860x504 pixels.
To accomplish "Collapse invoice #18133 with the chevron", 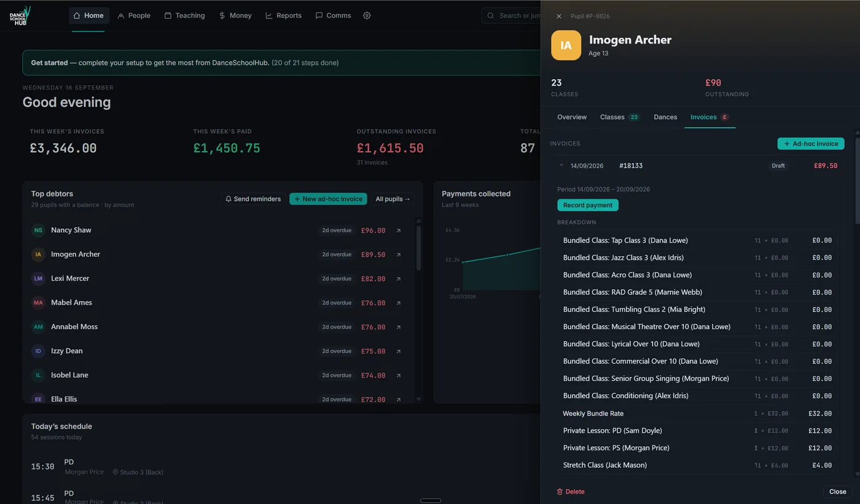I will 561,165.
